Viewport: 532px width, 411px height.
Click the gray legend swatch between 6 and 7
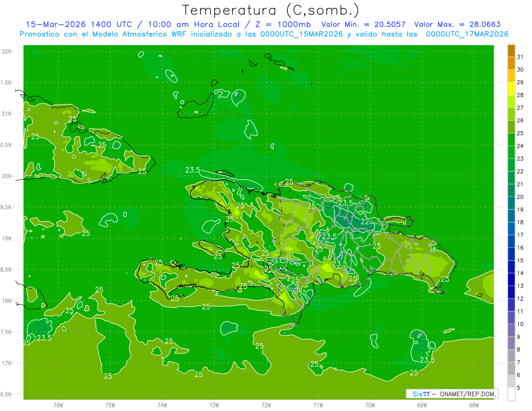(511, 369)
